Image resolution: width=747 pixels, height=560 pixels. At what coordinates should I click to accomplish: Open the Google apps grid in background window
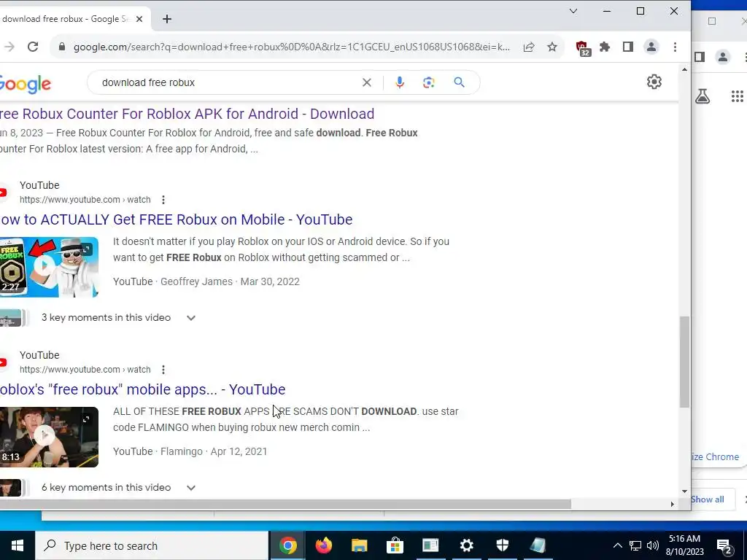pos(737,96)
